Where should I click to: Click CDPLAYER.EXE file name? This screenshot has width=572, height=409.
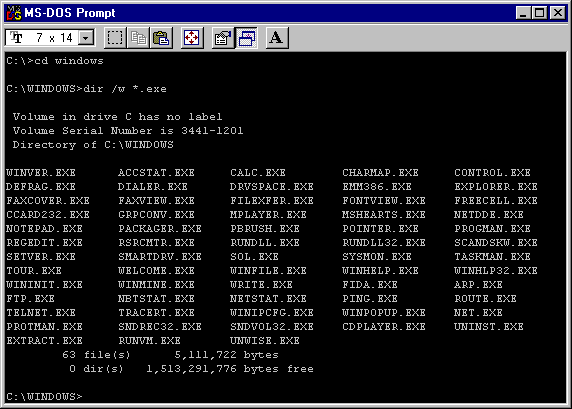click(x=384, y=327)
